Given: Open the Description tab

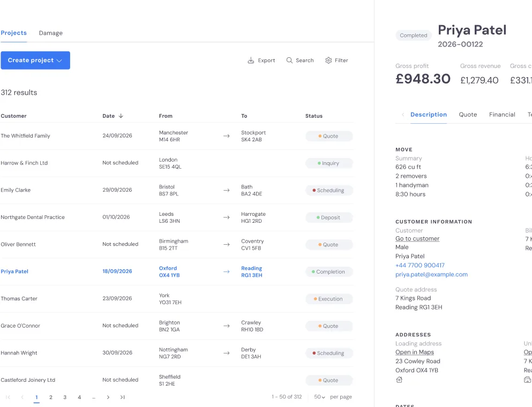Looking at the screenshot, I should click(x=429, y=115).
